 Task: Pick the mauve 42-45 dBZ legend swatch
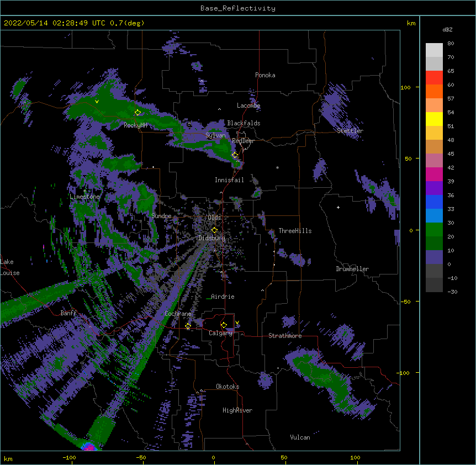pyautogui.click(x=434, y=161)
